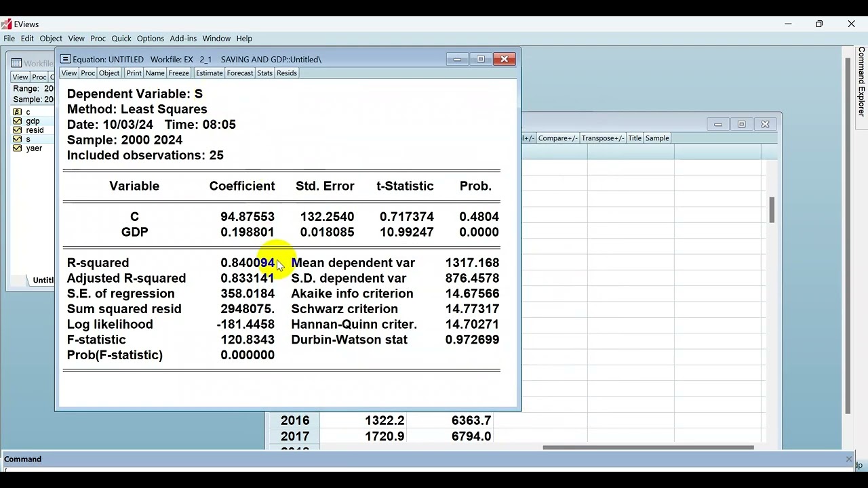Viewport: 868px width, 488px height.
Task: Open the Object menu
Action: point(51,39)
